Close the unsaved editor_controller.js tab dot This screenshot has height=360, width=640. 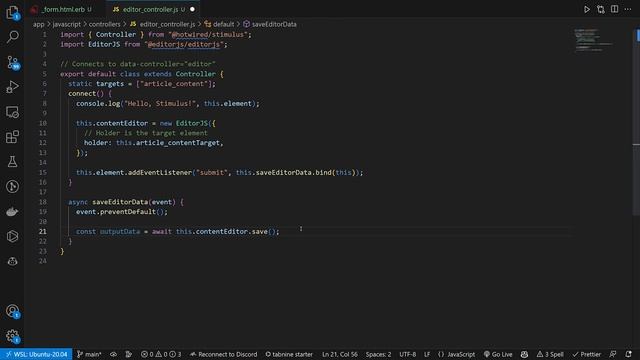[x=192, y=9]
